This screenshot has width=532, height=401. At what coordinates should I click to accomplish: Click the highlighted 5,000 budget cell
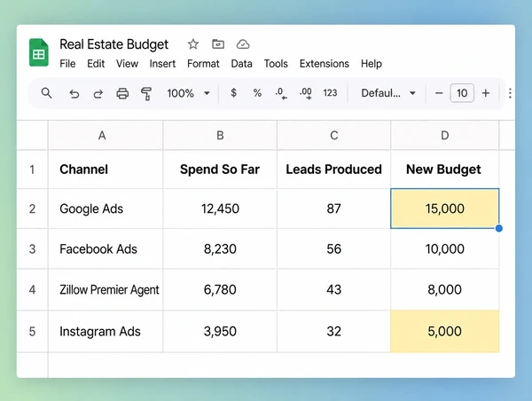pyautogui.click(x=445, y=331)
